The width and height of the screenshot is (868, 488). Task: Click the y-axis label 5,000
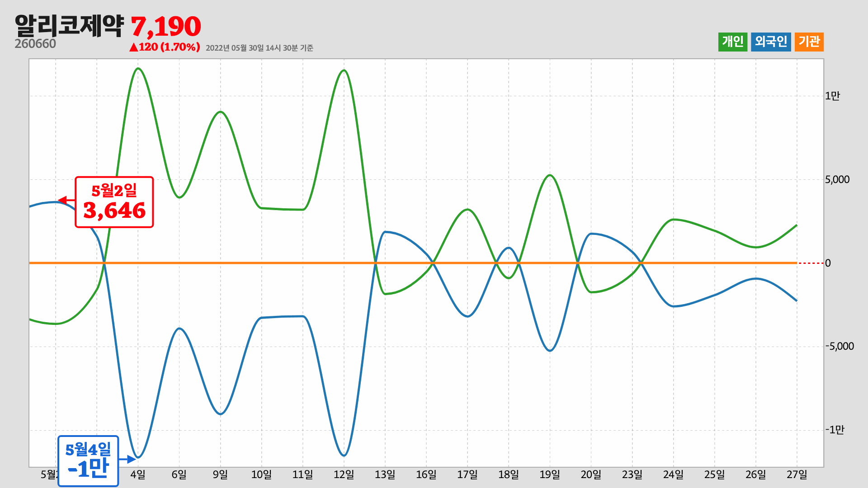pos(837,179)
